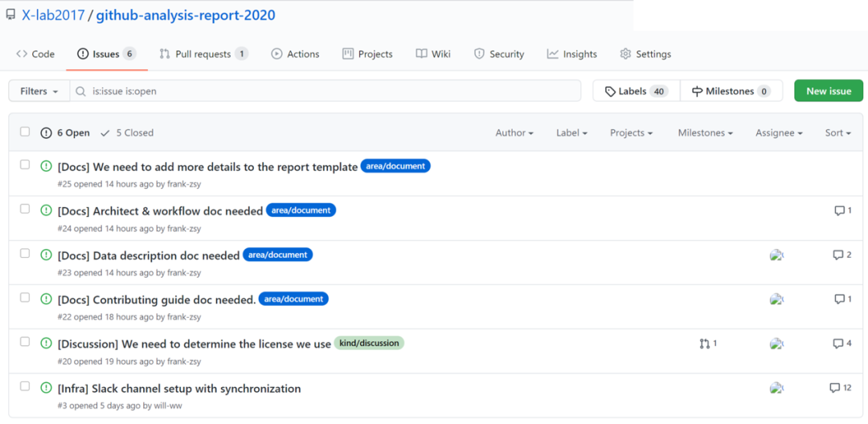
Task: Focus the issue search field
Action: (x=325, y=92)
